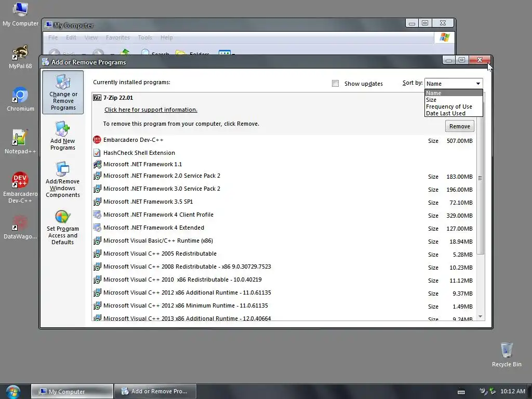Click the Visual C++ 2005 Redistributable icon
The height and width of the screenshot is (399, 532).
pyautogui.click(x=97, y=254)
